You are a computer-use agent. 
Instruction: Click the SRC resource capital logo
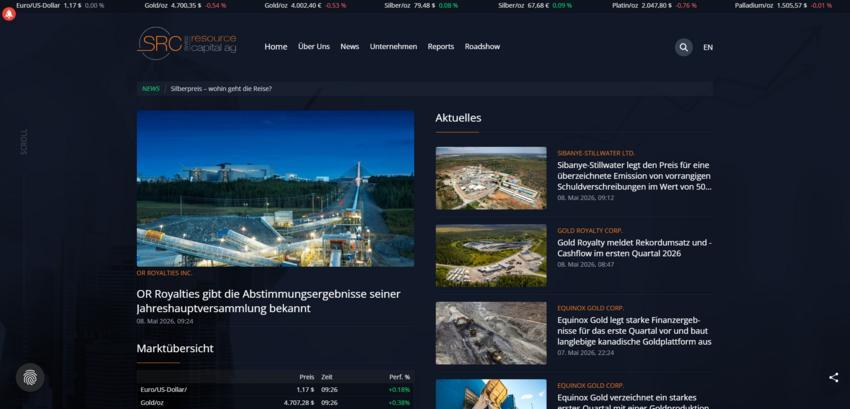tap(187, 43)
